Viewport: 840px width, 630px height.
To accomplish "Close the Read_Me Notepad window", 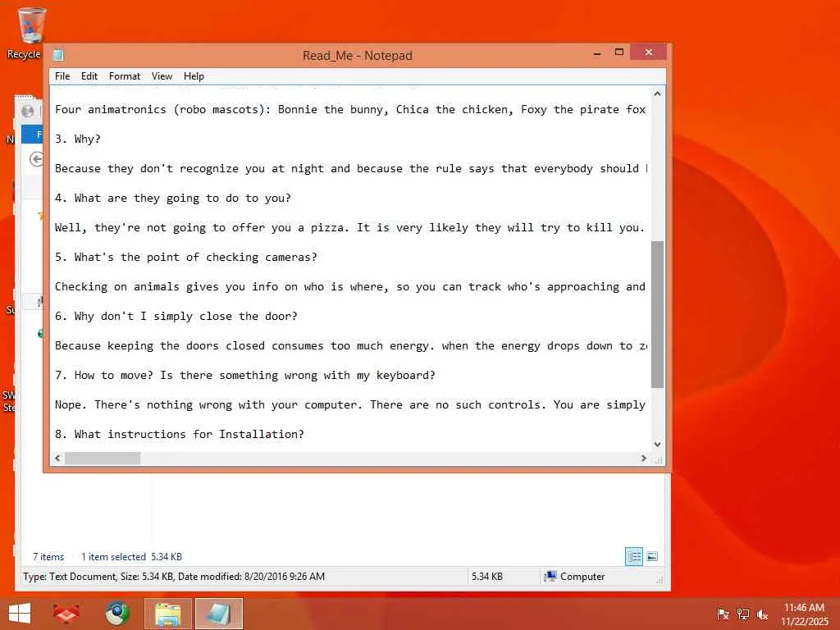I will pyautogui.click(x=649, y=52).
